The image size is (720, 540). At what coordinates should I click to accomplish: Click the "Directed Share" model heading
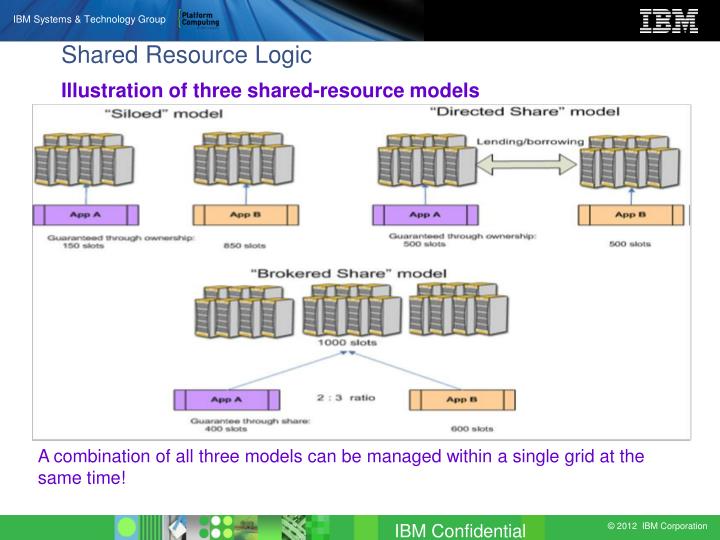point(524,112)
